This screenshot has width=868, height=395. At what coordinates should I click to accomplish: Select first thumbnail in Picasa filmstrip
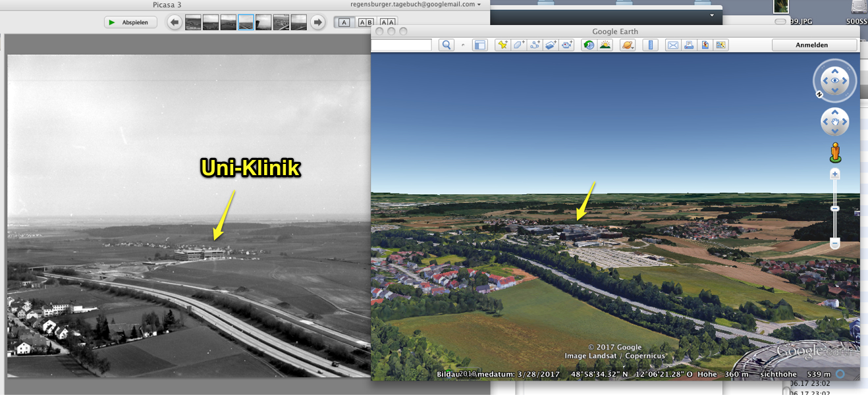click(x=193, y=22)
